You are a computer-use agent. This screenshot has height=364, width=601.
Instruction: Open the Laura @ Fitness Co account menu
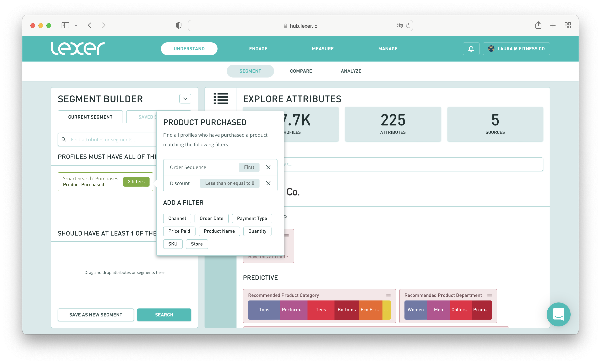[x=516, y=49]
